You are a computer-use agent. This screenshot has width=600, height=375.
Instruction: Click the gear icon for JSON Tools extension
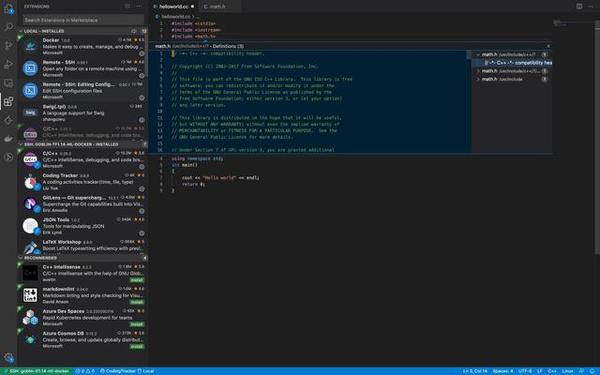pyautogui.click(x=142, y=233)
